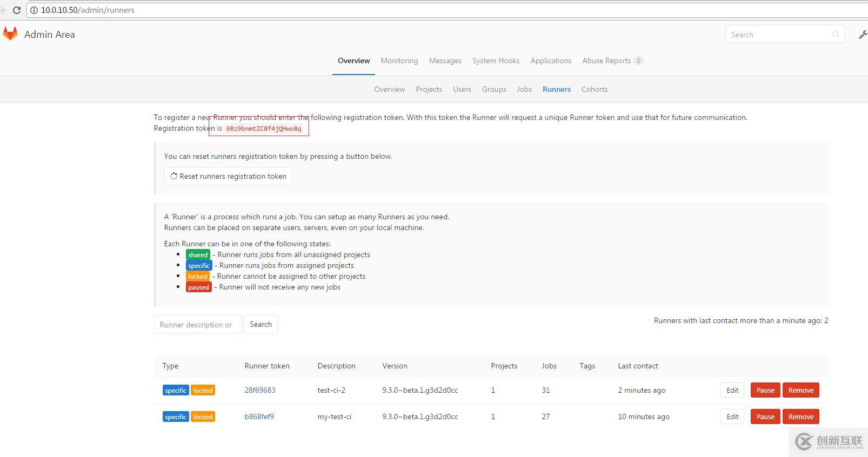Click the Admin Area title
This screenshot has width=868, height=457.
[50, 34]
